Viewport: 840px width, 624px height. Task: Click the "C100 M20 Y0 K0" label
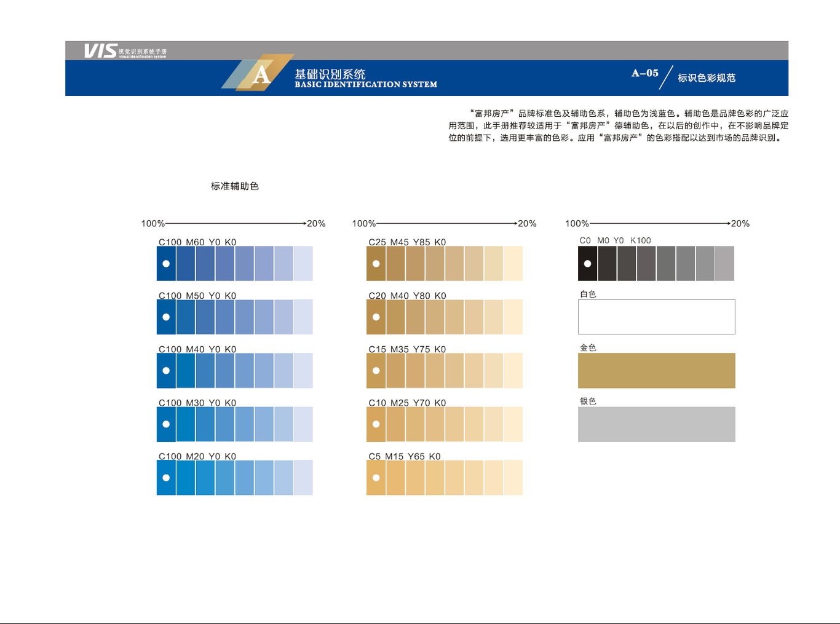click(197, 456)
